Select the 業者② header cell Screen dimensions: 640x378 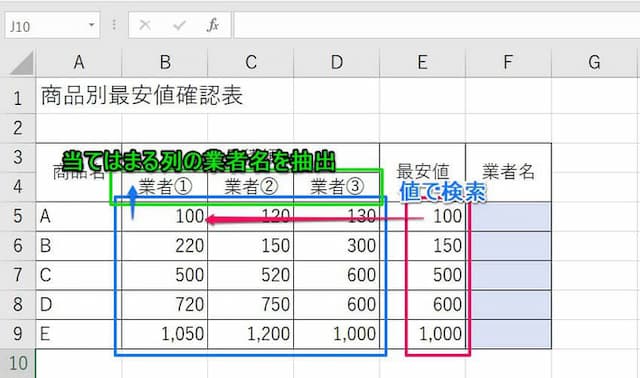251,187
